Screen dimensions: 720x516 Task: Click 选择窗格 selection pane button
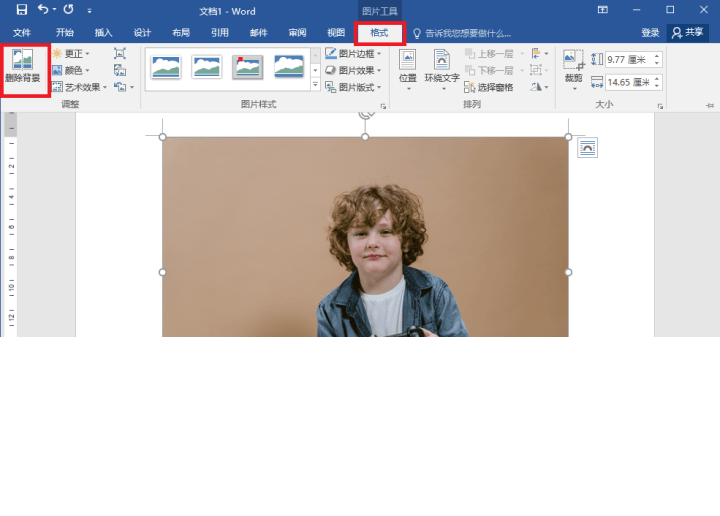489,87
